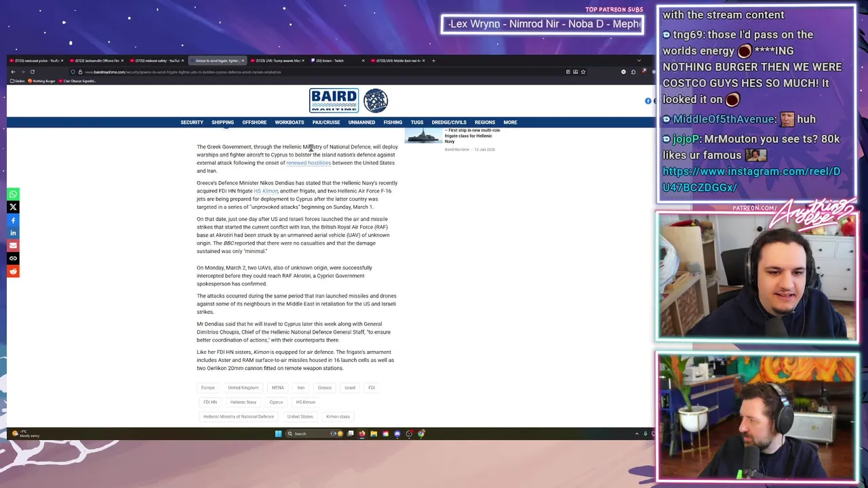The width and height of the screenshot is (868, 488).
Task: Open the OFFSHORE navigation menu
Action: tap(254, 123)
